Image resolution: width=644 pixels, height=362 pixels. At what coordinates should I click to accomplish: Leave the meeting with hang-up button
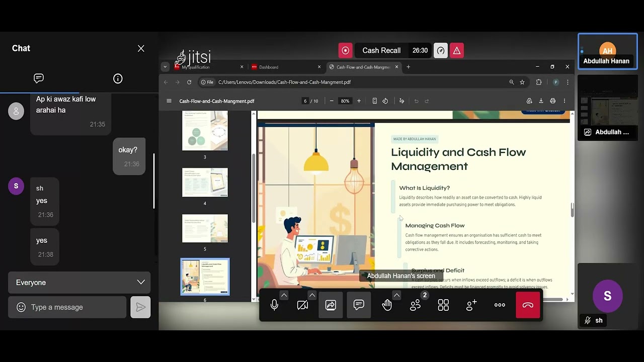point(528,305)
